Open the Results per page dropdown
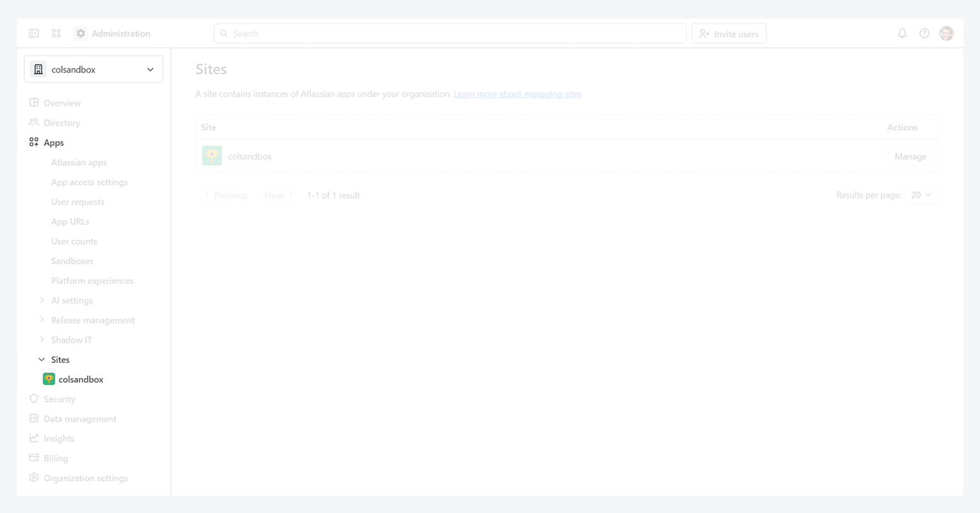 [x=921, y=194]
